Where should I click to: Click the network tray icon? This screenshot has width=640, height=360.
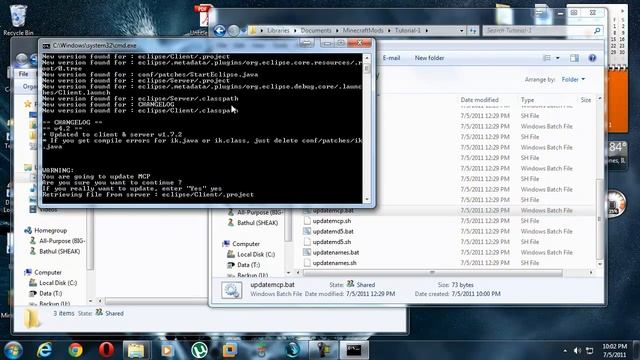[x=590, y=351]
